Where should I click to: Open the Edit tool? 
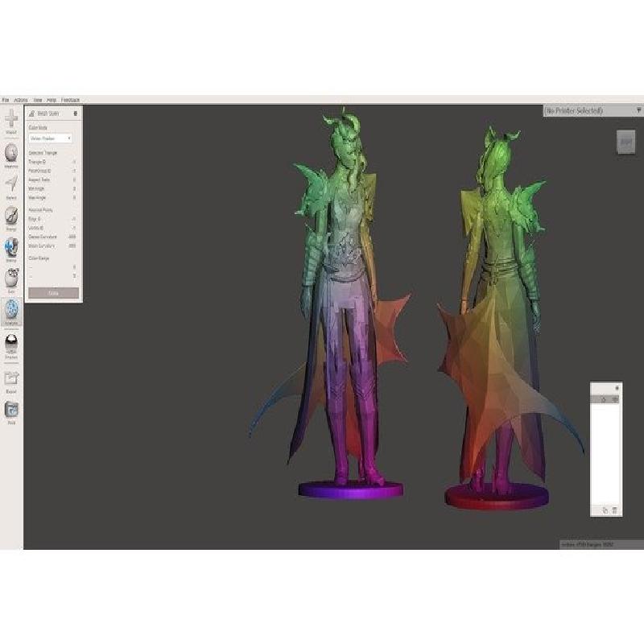[x=11, y=281]
